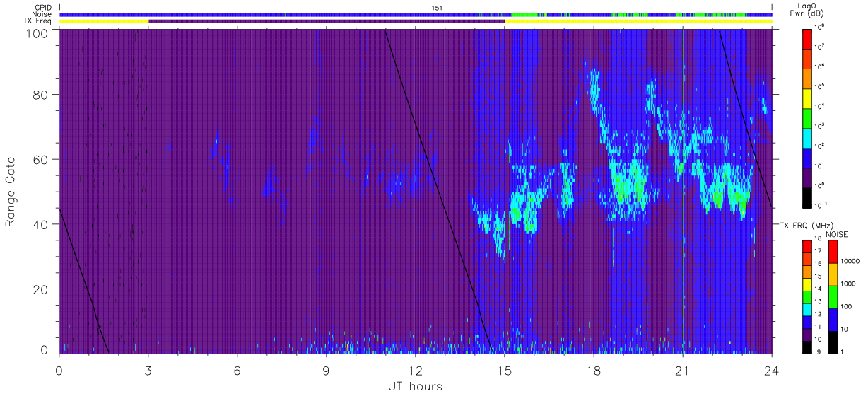Viewport: 868px width, 401px height.
Task: Click tick label '100' on the Range Gate axis
Action: coord(38,33)
